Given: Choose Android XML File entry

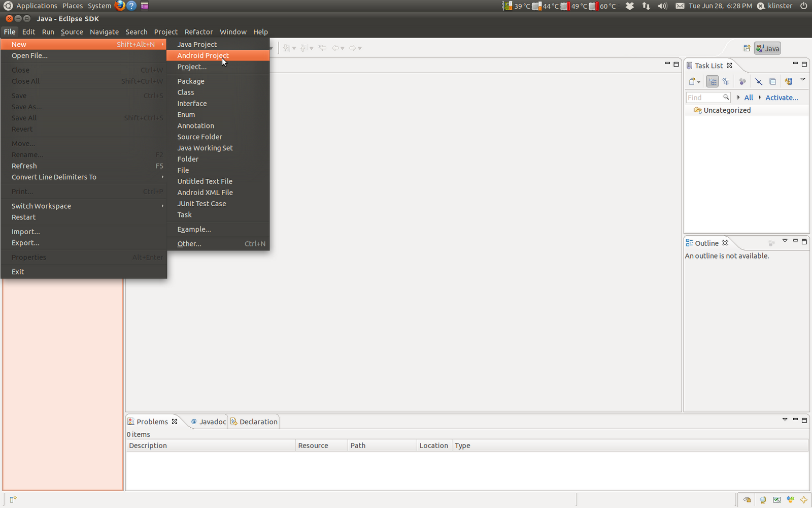Looking at the screenshot, I should click(218, 192).
